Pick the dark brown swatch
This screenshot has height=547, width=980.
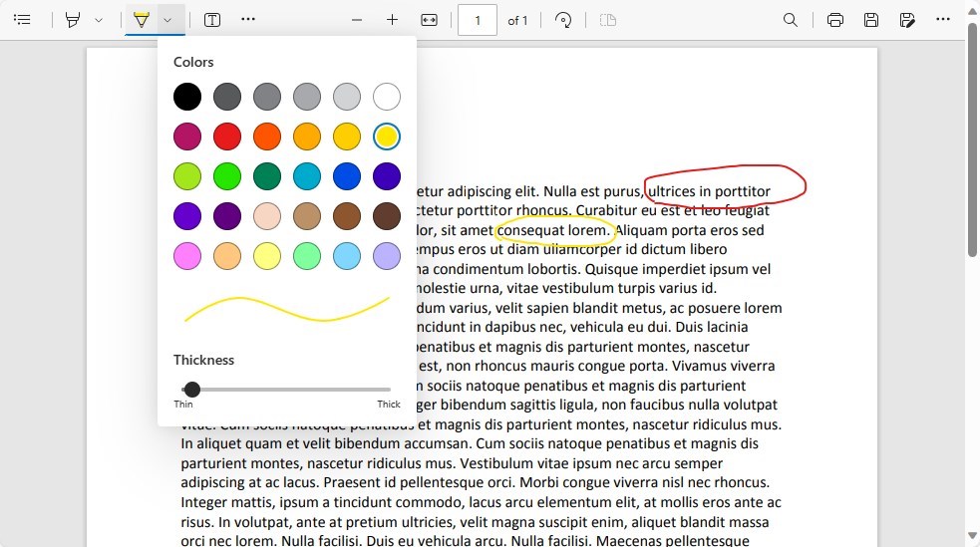tap(387, 216)
